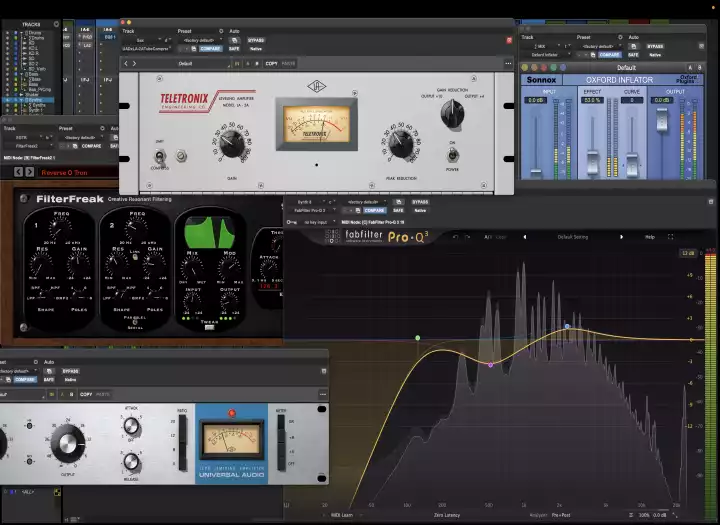The image size is (720, 525).
Task: Open Help menu in Pro-Q 3
Action: pyautogui.click(x=650, y=237)
